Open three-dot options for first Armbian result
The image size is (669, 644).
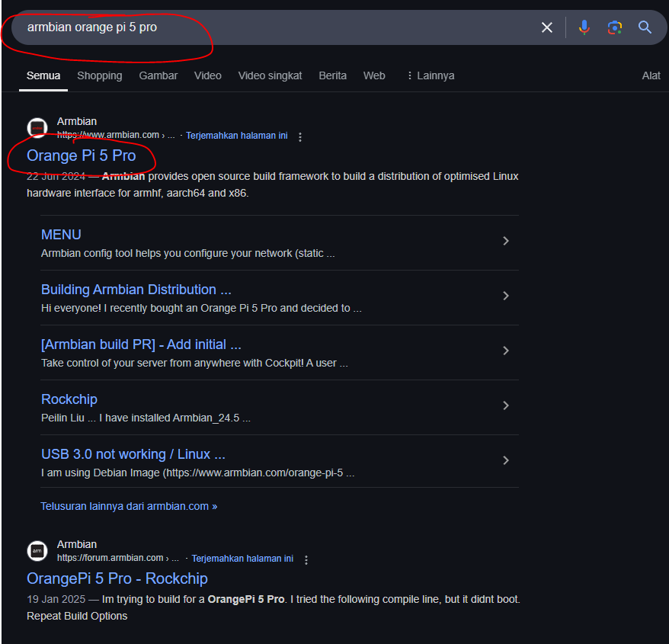click(300, 137)
